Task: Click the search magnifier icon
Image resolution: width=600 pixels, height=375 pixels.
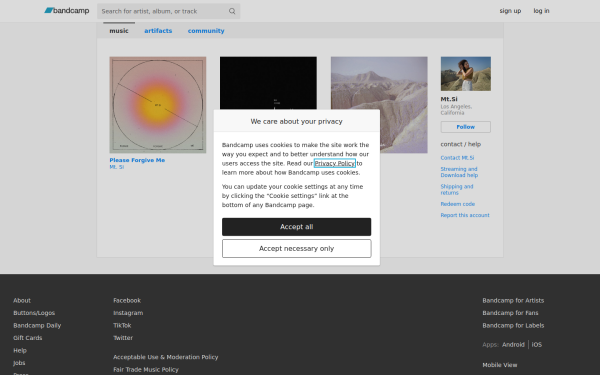Action: tap(232, 11)
